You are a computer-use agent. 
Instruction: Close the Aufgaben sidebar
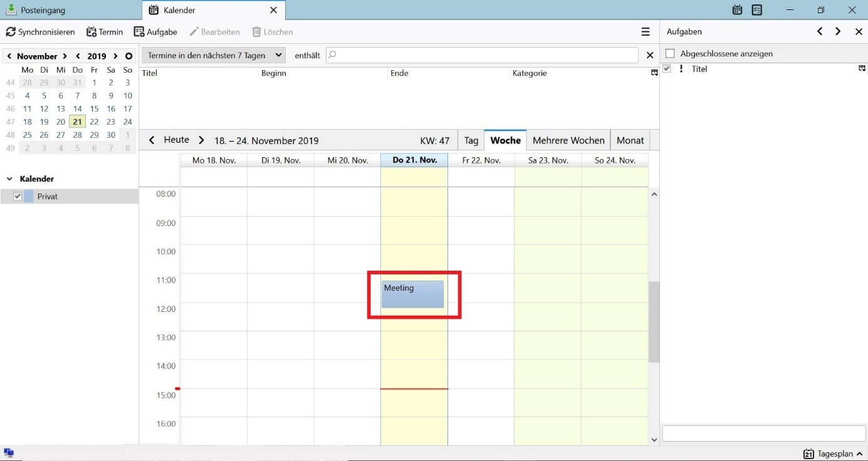pyautogui.click(x=859, y=31)
